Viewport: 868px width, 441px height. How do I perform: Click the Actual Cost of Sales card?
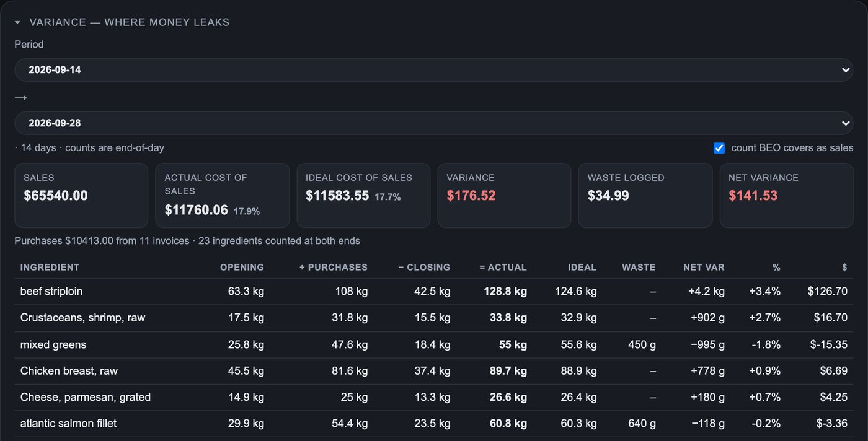coord(222,196)
